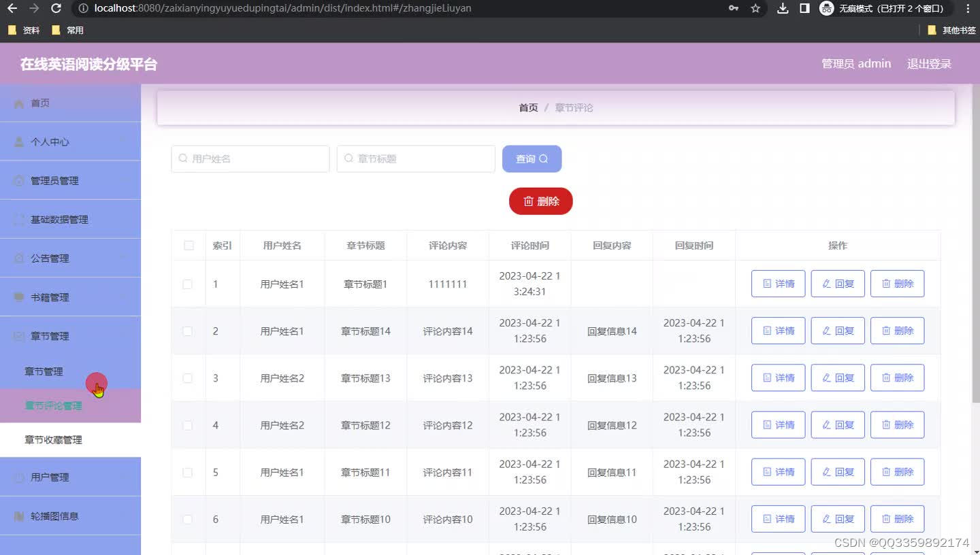View site information icon before localhost
980x555 pixels.
click(x=83, y=8)
